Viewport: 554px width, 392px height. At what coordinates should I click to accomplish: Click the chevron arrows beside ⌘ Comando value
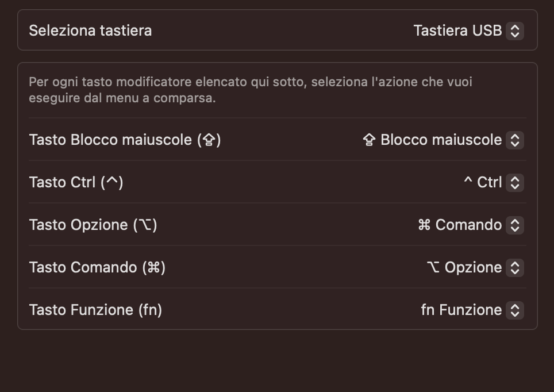click(x=515, y=225)
